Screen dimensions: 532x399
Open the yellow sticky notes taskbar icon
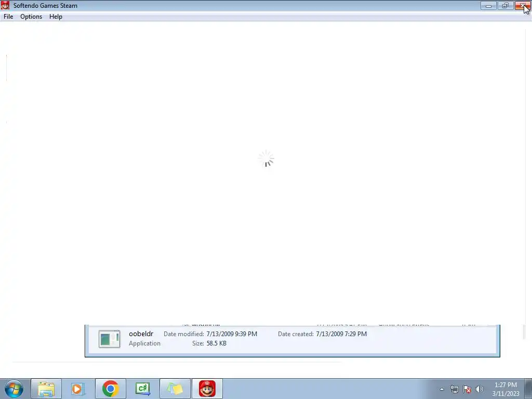click(x=175, y=389)
